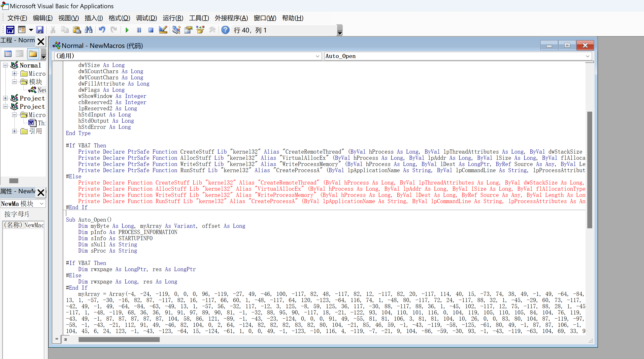Collapse the 模块 folder node
Image resolution: width=644 pixels, height=359 pixels.
(14, 82)
